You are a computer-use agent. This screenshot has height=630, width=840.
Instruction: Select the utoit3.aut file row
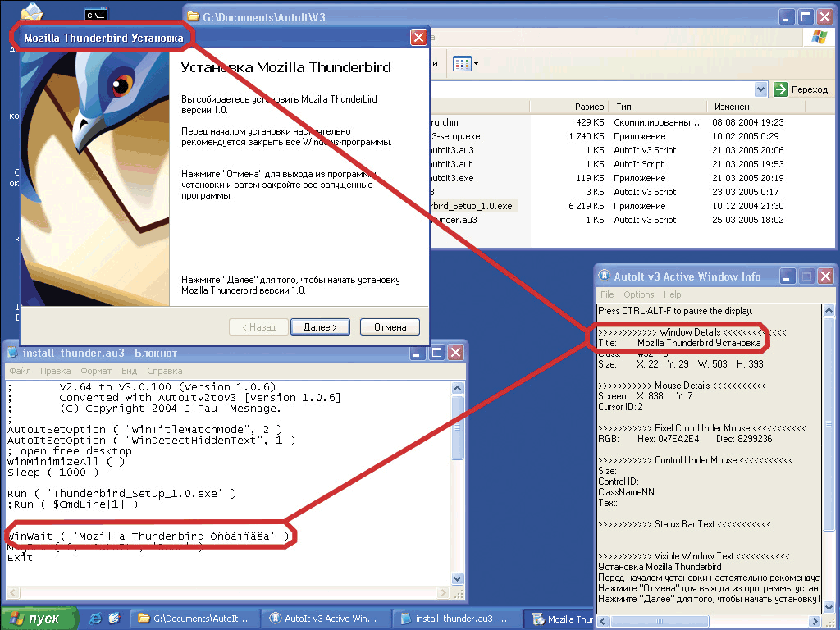[x=452, y=164]
